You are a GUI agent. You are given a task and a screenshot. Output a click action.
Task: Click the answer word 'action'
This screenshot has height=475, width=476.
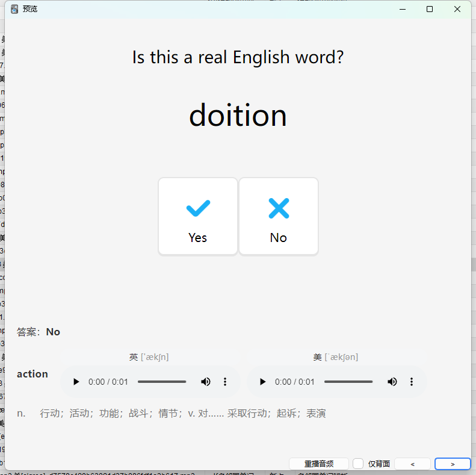[x=32, y=374]
